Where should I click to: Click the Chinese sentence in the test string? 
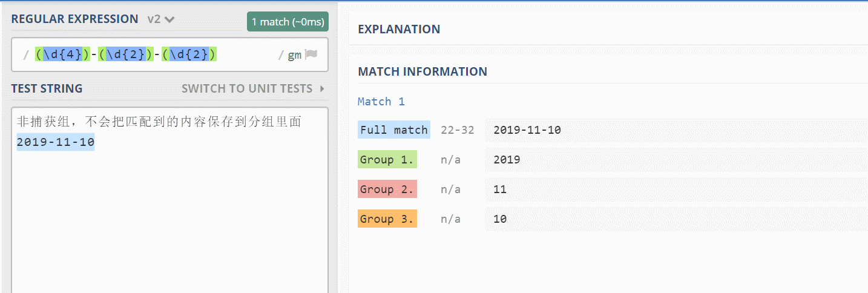(159, 122)
